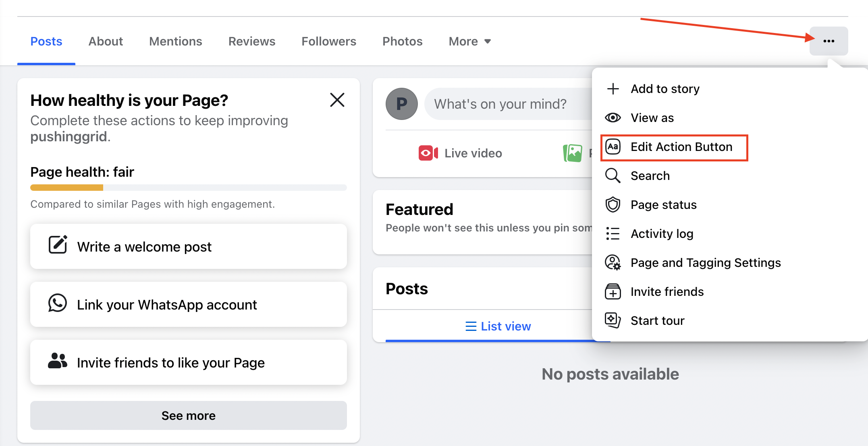This screenshot has height=446, width=868.
Task: Select the List view tab
Action: tap(498, 326)
